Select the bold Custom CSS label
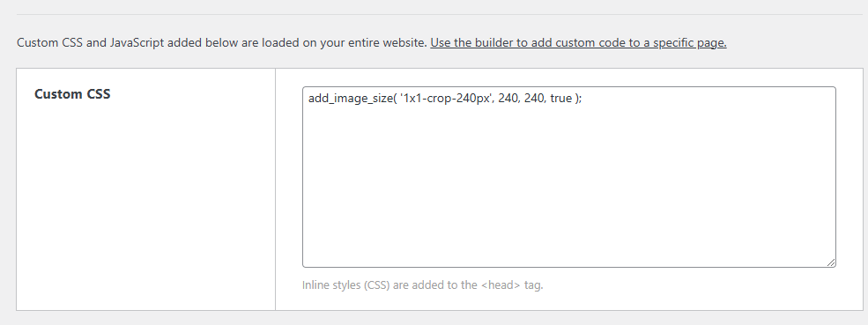Viewport: 868px width, 325px height. 72,94
